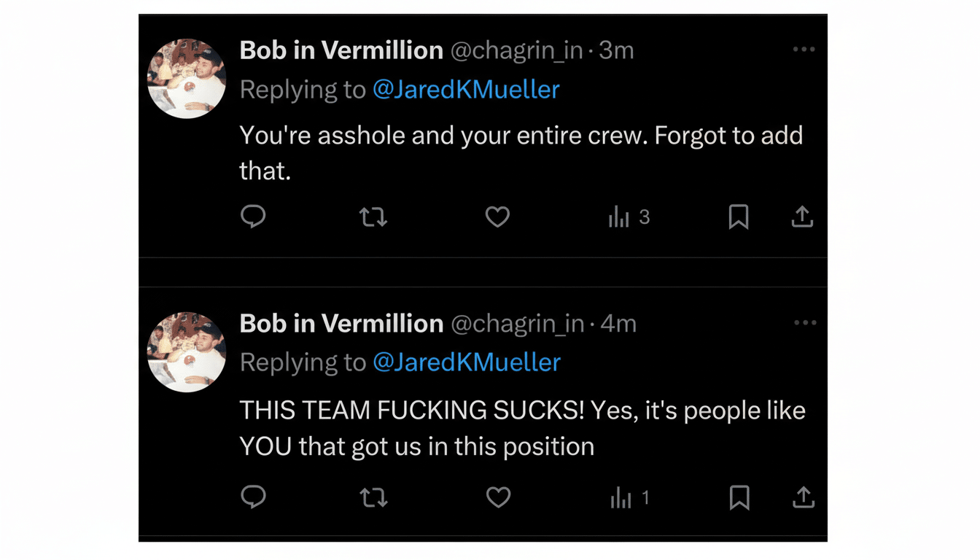Viewport: 980px width, 560px height.
Task: Open the reply composer on the top tweet
Action: (253, 217)
